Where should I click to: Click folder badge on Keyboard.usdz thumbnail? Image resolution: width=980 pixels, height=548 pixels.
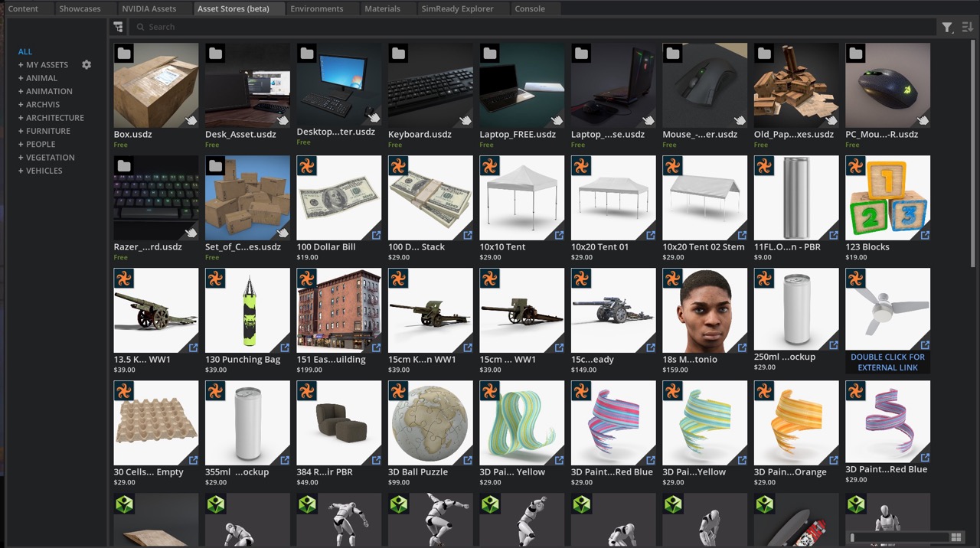click(x=398, y=54)
